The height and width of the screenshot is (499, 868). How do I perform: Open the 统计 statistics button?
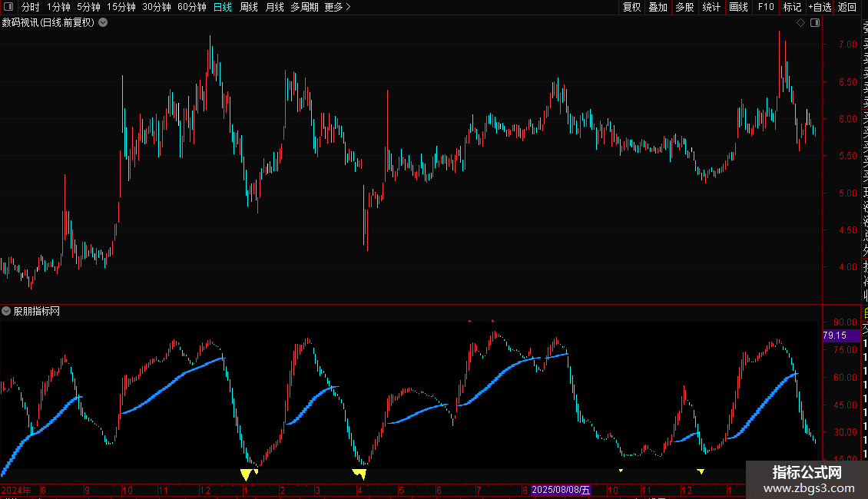click(711, 7)
